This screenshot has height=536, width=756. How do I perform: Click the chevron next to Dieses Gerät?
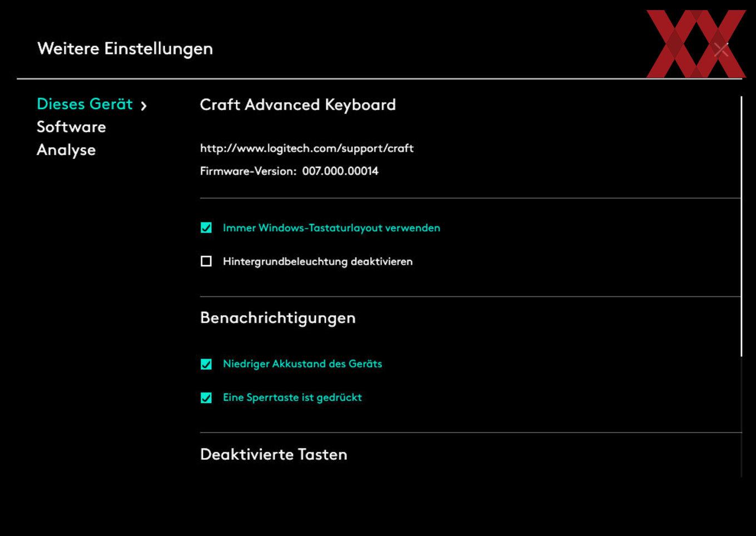click(143, 105)
